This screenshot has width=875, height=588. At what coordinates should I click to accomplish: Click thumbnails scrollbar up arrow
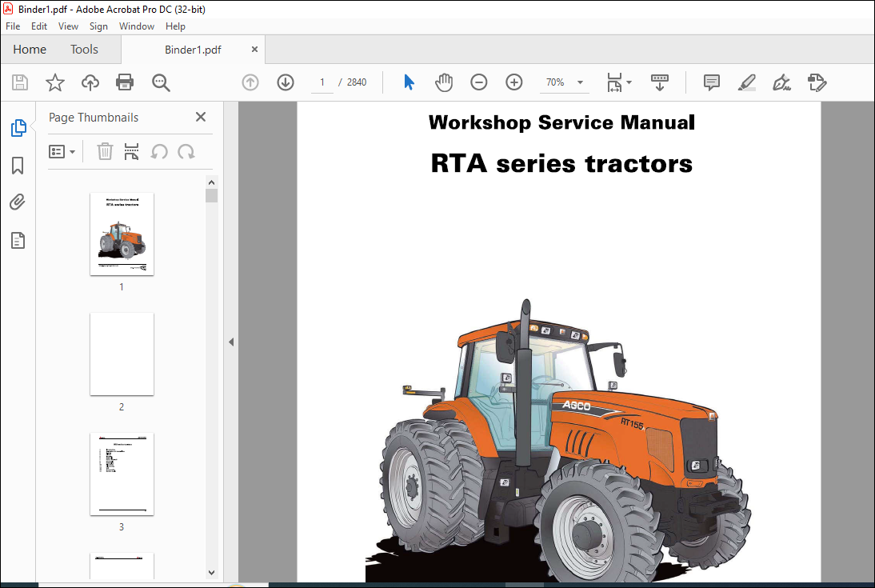click(211, 182)
